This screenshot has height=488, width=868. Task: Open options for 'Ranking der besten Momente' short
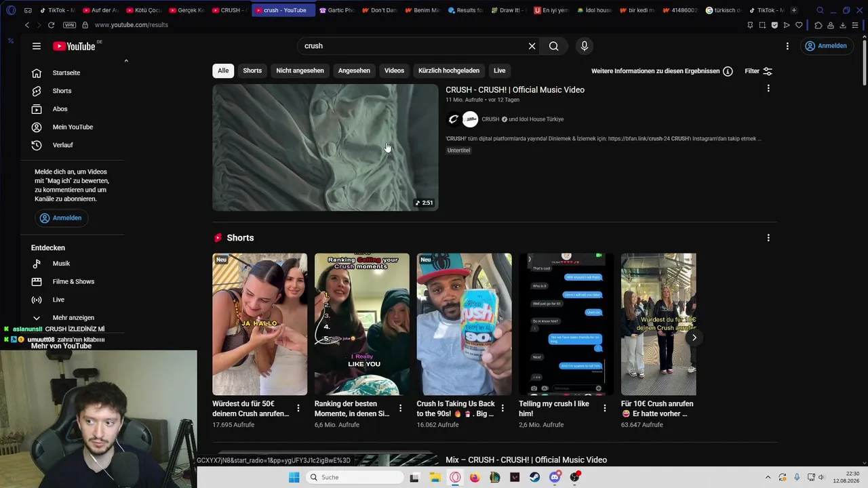(400, 408)
